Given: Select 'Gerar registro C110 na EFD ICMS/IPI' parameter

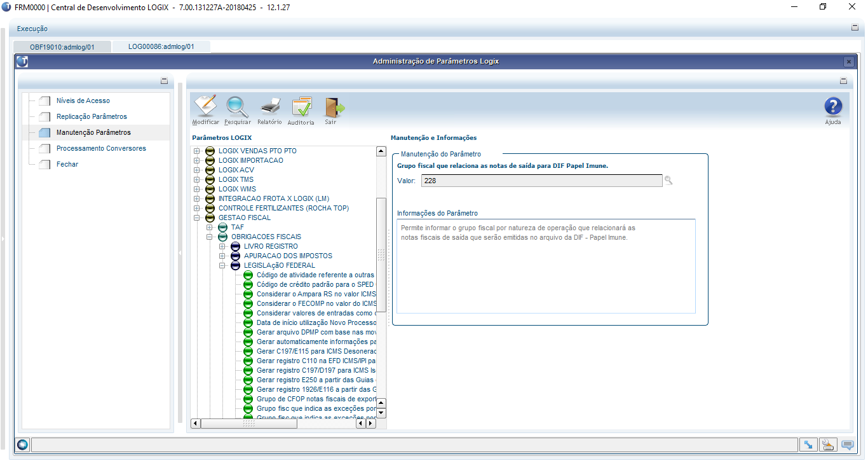Looking at the screenshot, I should pyautogui.click(x=316, y=361).
